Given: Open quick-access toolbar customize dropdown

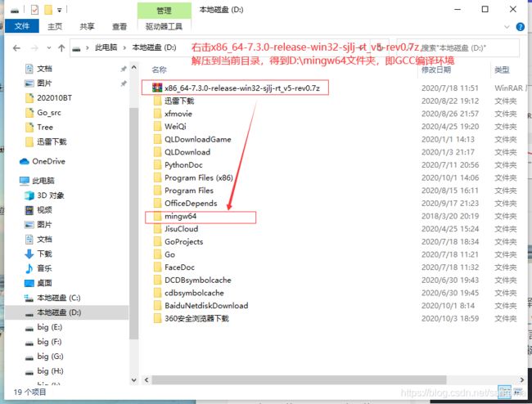Looking at the screenshot, I should click(x=60, y=10).
